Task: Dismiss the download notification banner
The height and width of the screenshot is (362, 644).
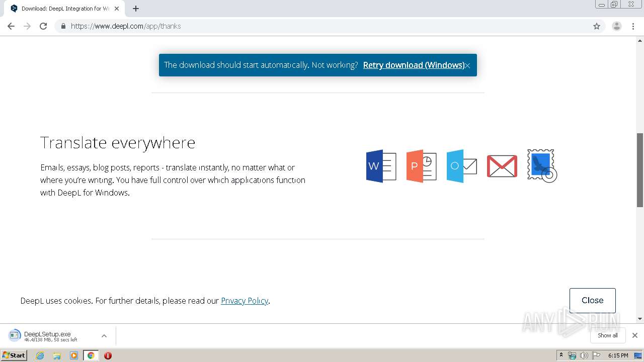Action: click(x=467, y=65)
